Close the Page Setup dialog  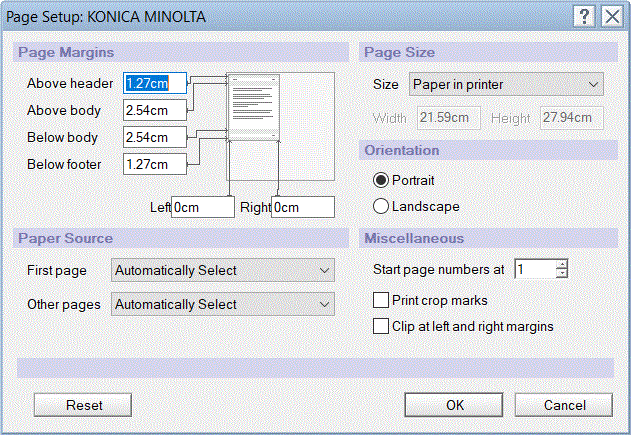coord(611,16)
